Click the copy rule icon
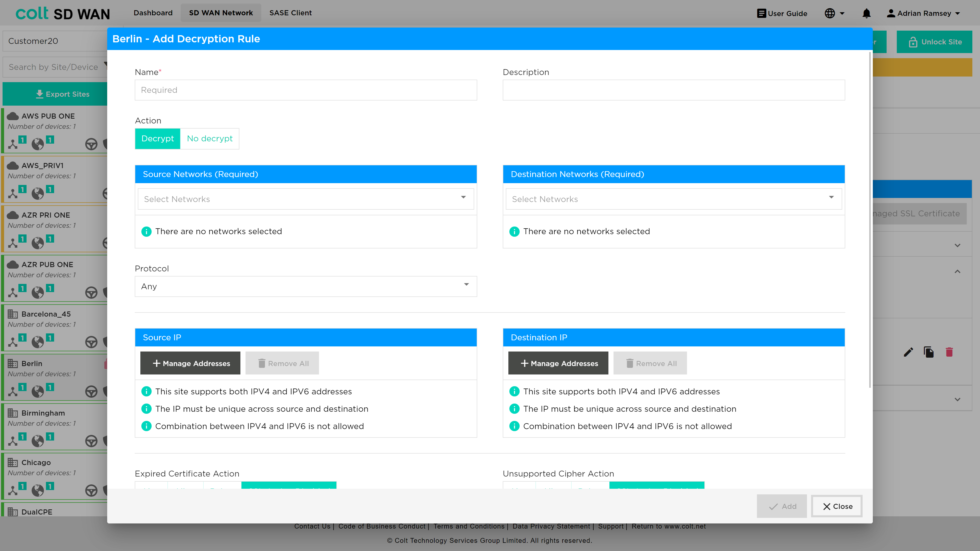 point(929,352)
